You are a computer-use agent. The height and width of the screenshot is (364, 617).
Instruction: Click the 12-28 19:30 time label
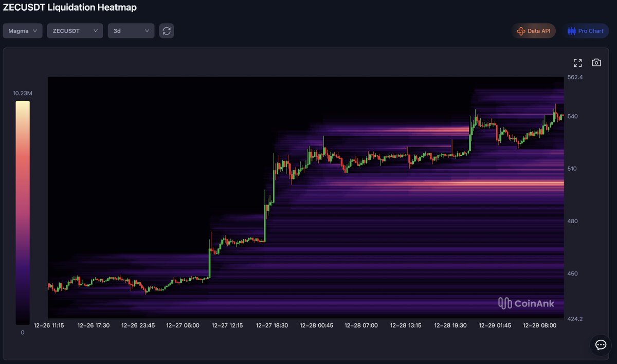(x=450, y=325)
